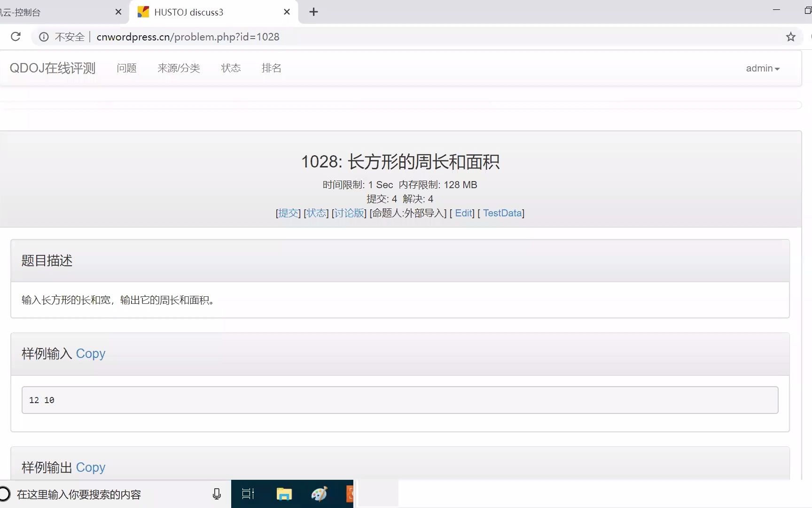Open the 问题 menu item

(x=127, y=68)
